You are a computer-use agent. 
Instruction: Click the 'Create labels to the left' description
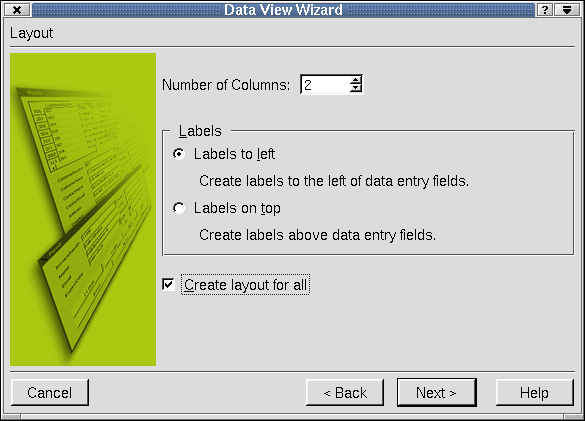coord(334,181)
